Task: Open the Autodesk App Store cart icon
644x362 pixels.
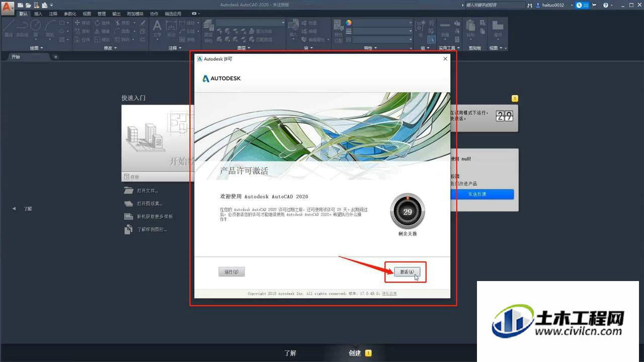Action: click(594, 5)
